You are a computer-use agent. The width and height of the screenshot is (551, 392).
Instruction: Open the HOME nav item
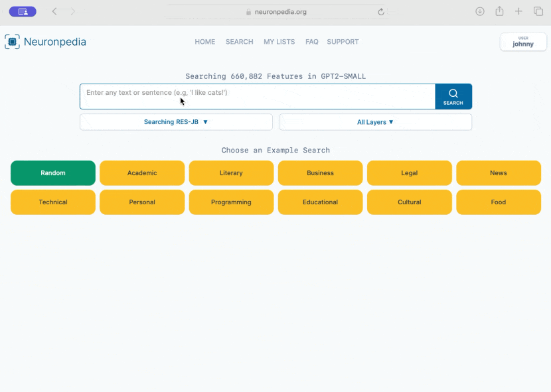205,42
